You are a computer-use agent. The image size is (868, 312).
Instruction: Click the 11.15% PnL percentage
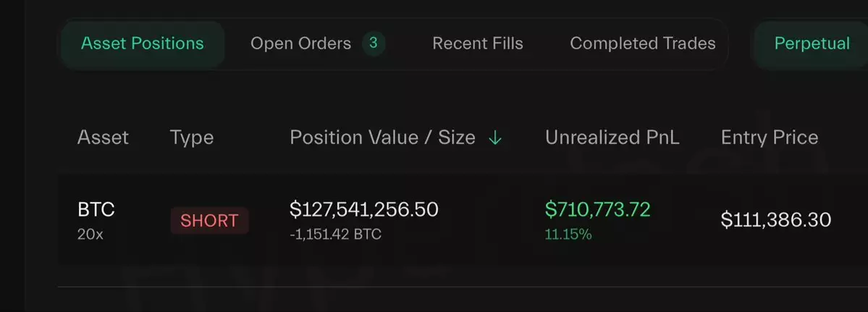click(568, 235)
